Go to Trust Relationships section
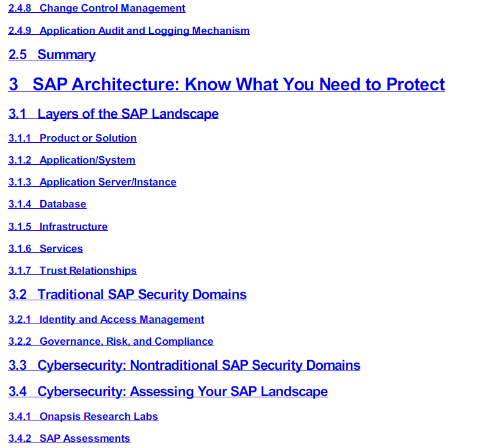Image resolution: width=480 pixels, height=448 pixels. (88, 270)
